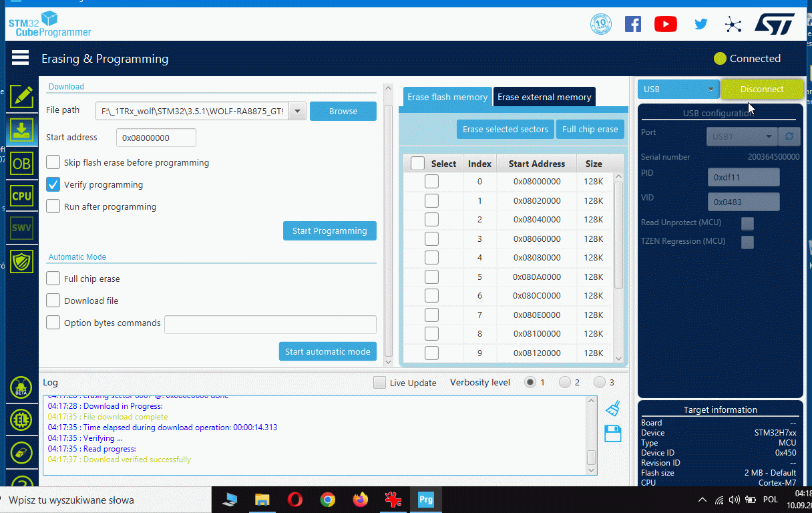Enable Skip flash erase before programming
The height and width of the screenshot is (513, 812).
[x=53, y=162]
